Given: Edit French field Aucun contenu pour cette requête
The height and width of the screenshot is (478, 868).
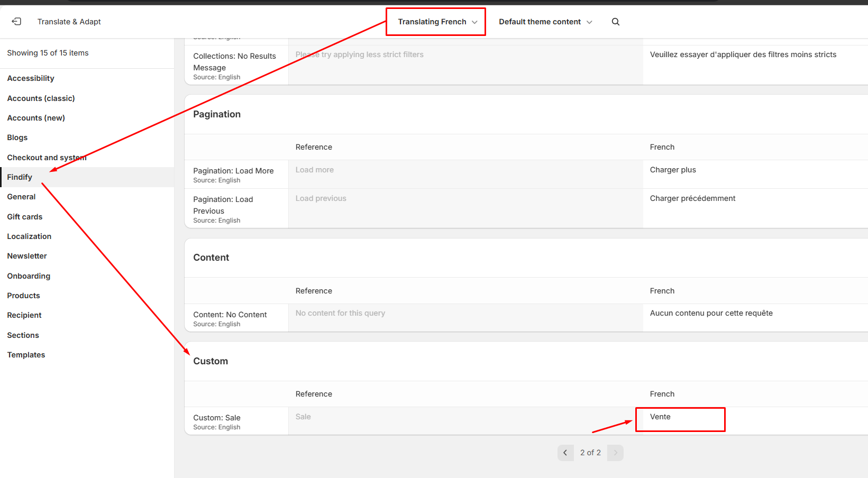Looking at the screenshot, I should pyautogui.click(x=755, y=317).
